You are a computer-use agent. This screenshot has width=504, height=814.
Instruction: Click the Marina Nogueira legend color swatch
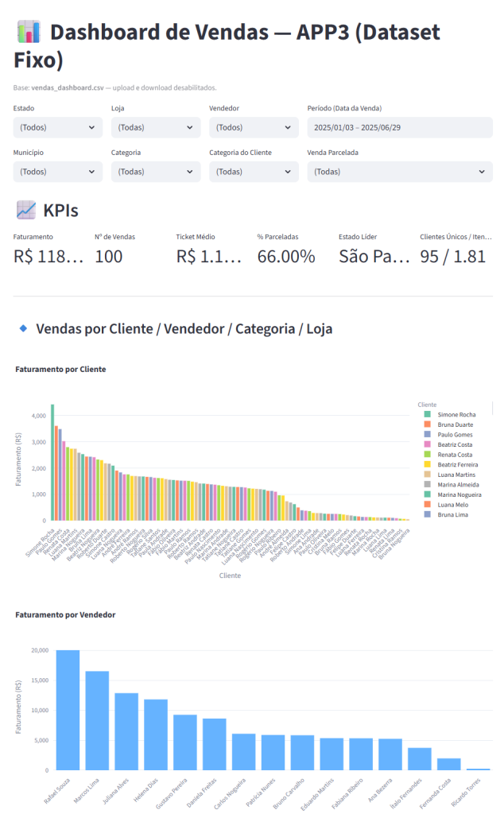click(x=428, y=494)
